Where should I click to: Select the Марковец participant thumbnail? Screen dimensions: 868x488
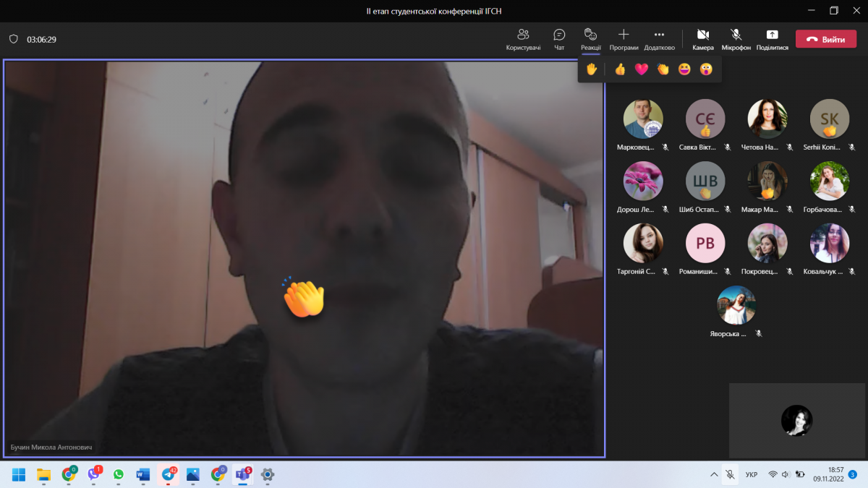pyautogui.click(x=643, y=119)
